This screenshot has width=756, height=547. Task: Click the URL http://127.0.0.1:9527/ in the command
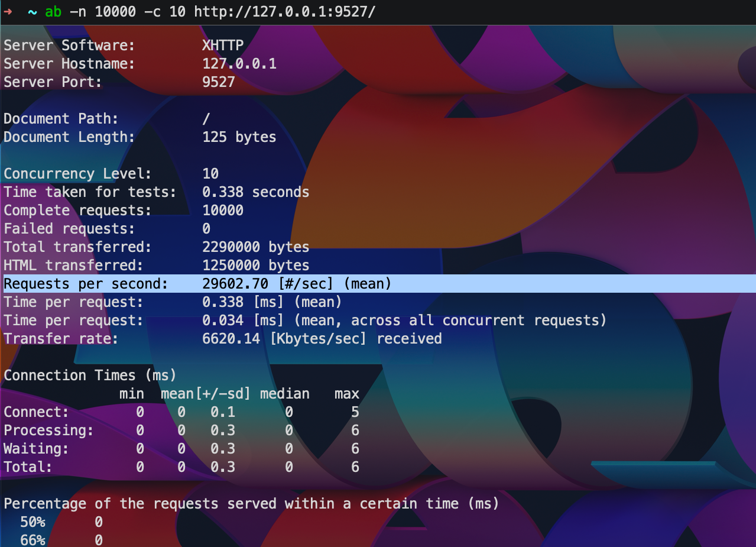tap(284, 12)
